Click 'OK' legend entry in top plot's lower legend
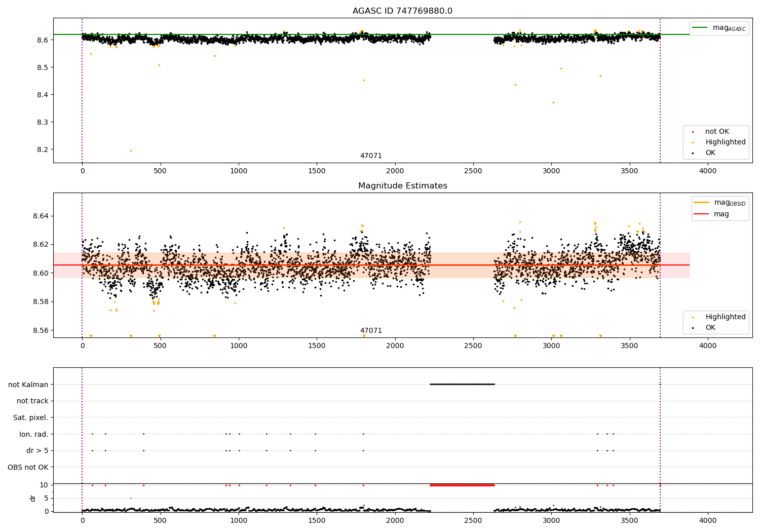 710,153
